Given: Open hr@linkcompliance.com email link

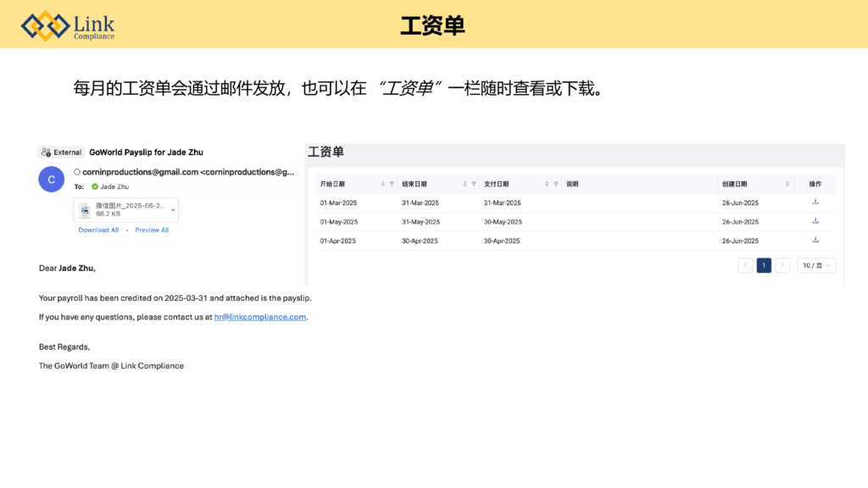Looking at the screenshot, I should click(259, 317).
